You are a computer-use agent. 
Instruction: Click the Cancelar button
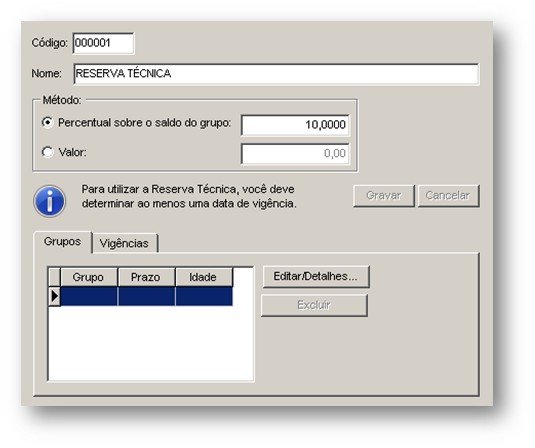coord(448,196)
